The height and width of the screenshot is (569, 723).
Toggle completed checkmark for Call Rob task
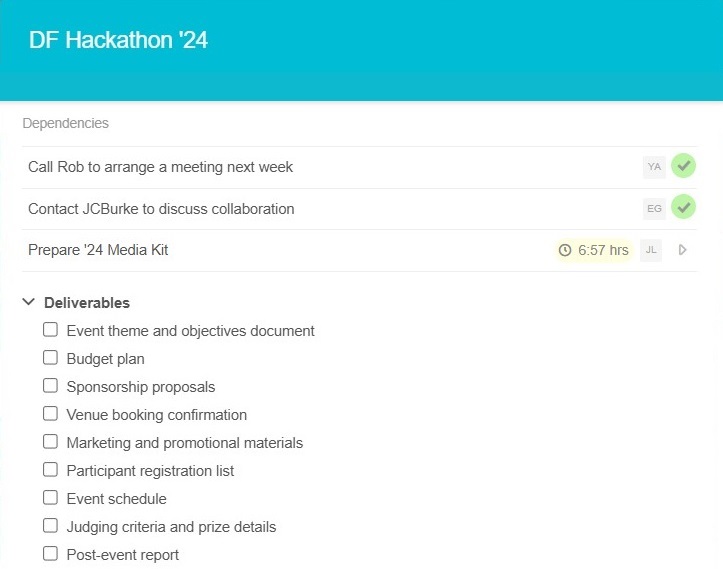point(683,167)
